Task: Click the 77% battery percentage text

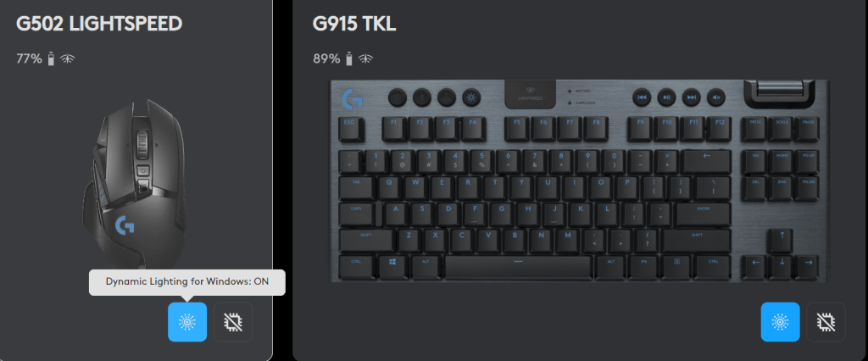Action: coord(29,58)
